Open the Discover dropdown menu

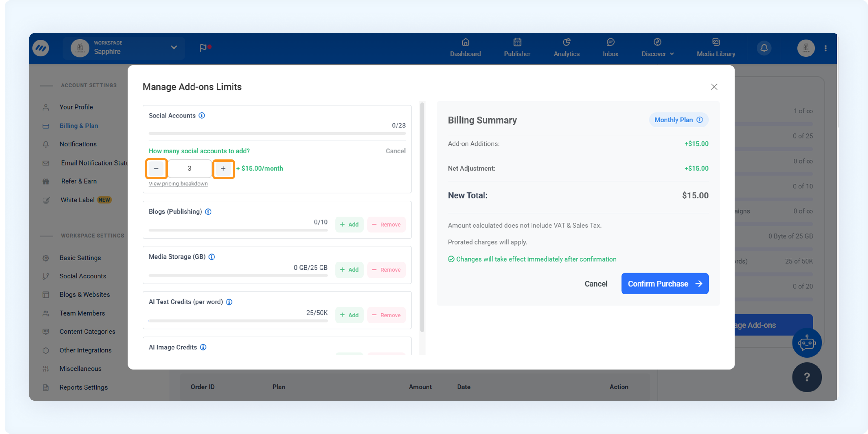[657, 48]
